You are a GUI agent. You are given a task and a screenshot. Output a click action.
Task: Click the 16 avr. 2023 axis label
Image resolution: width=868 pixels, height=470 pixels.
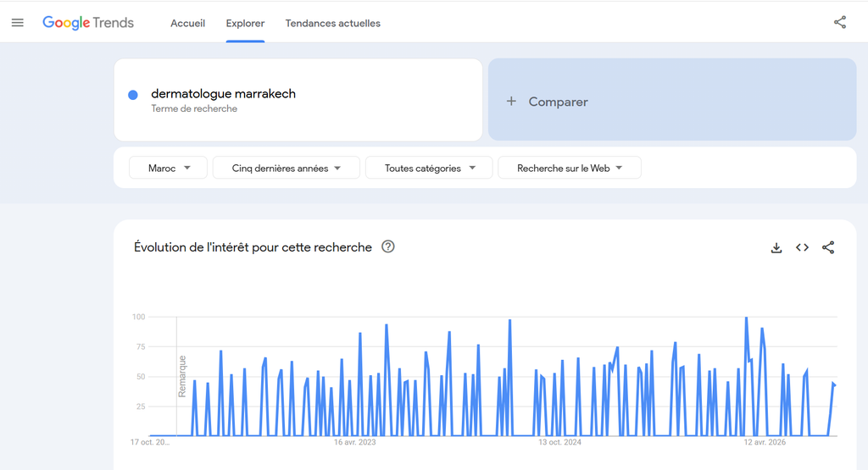click(x=355, y=442)
